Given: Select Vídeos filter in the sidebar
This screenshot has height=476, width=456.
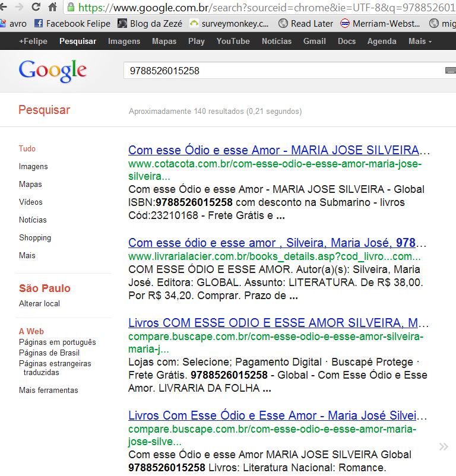Looking at the screenshot, I should click(x=31, y=202).
